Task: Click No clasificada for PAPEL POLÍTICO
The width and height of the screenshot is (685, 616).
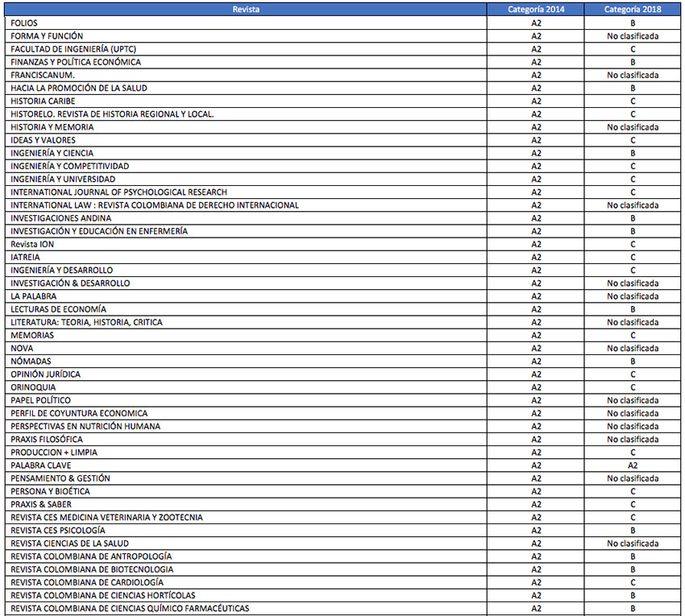Action: point(633,400)
